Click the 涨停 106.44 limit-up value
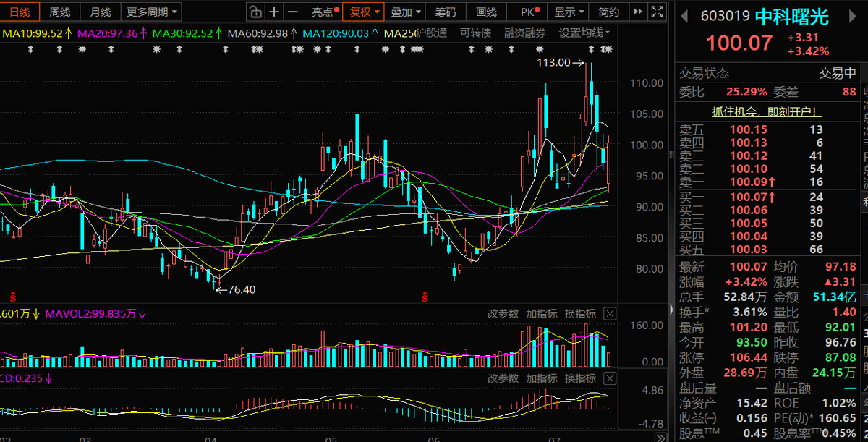This screenshot has height=442, width=868. [749, 358]
